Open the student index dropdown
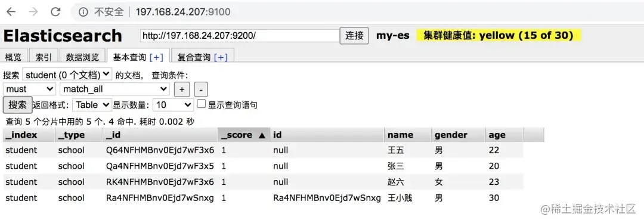 (x=67, y=75)
